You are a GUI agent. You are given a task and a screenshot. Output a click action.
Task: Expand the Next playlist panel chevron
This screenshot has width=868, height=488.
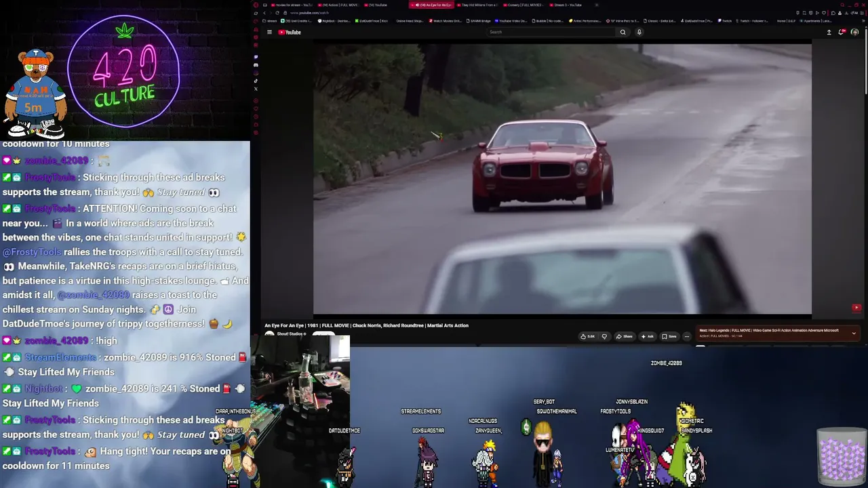click(854, 333)
